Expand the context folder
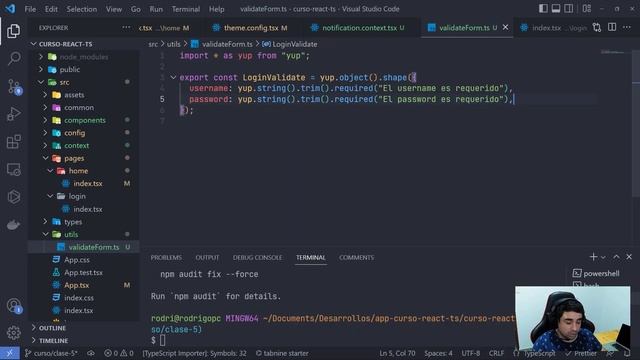The image size is (640, 360). (76, 145)
